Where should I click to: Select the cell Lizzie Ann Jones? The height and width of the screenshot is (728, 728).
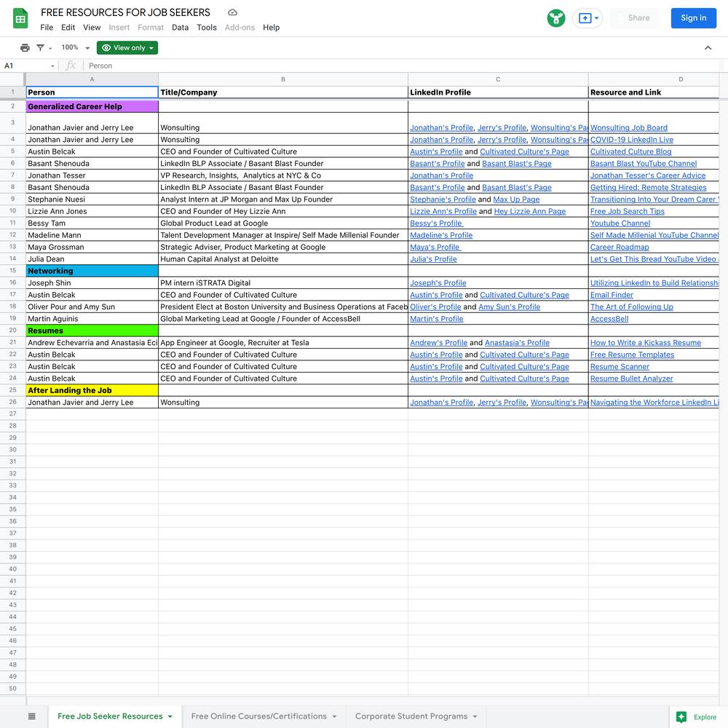[x=92, y=211]
